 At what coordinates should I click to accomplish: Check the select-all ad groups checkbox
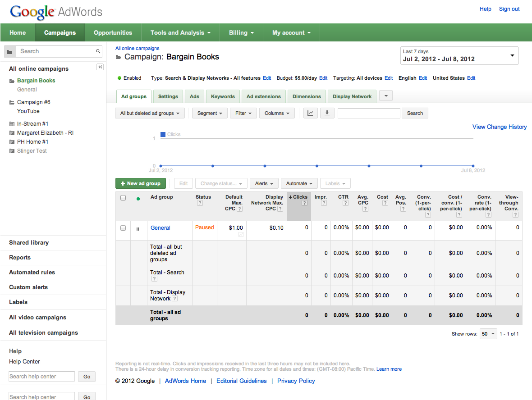pos(123,197)
